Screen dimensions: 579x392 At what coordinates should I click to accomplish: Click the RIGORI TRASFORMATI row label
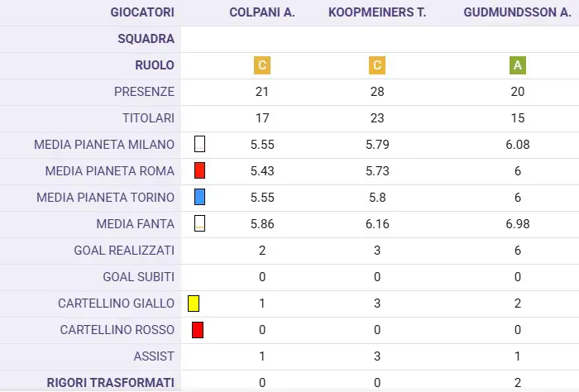(110, 383)
